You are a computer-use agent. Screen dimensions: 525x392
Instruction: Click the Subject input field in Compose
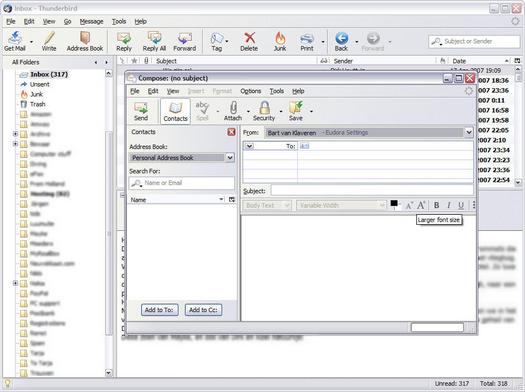pyautogui.click(x=372, y=191)
